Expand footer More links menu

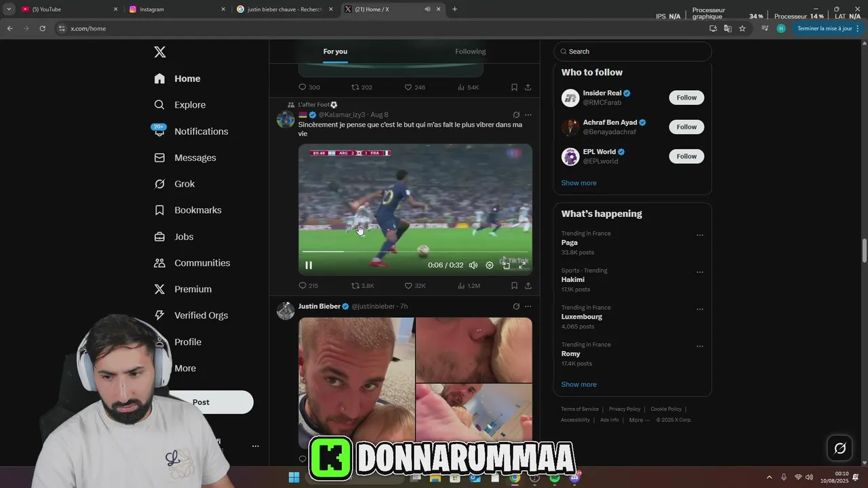639,420
